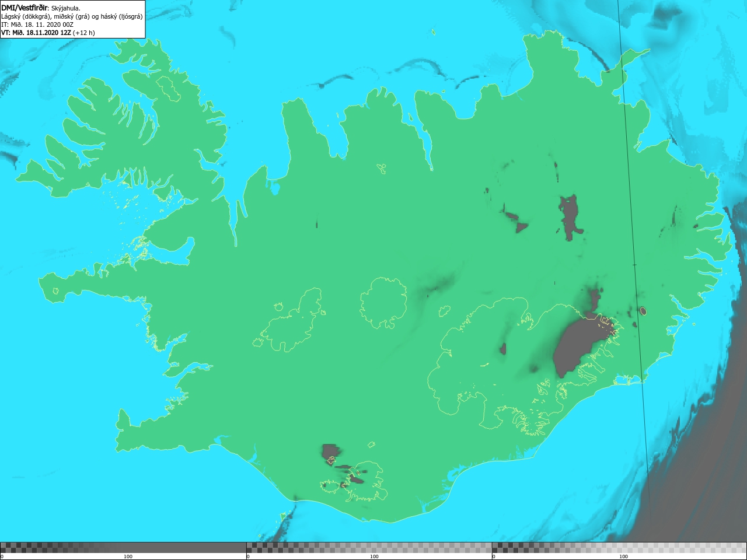Click the light gray high-cloud color scale

(619, 548)
